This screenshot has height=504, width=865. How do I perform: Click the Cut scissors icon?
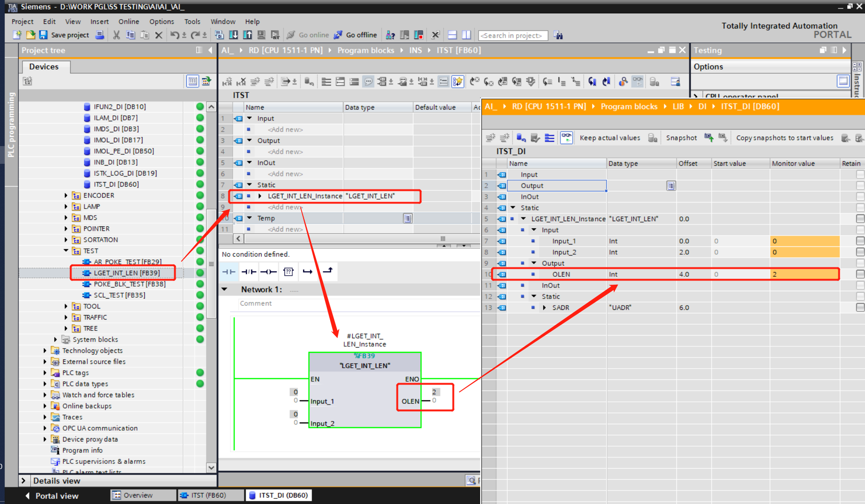(117, 35)
